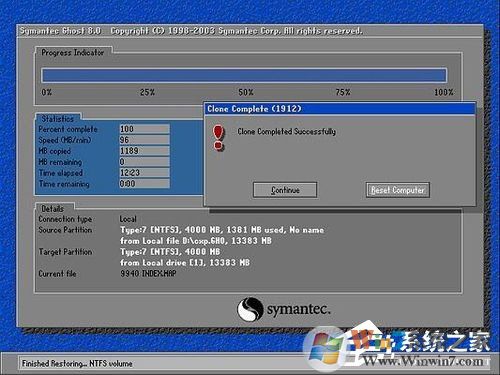Click the Symantec yin-yang logo

[x=250, y=309]
